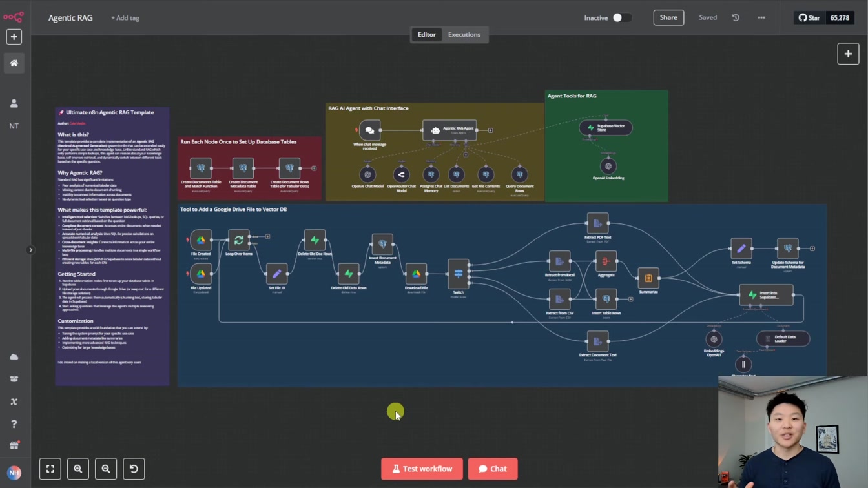Select the Insert into Supabase node
868x488 pixels.
[767, 295]
